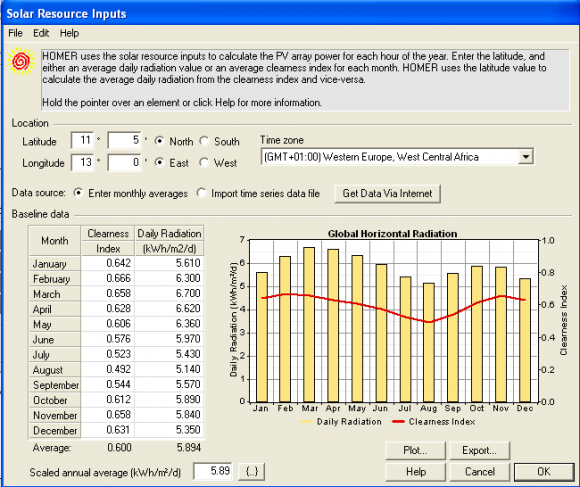Select the South latitude radio button

204,141
